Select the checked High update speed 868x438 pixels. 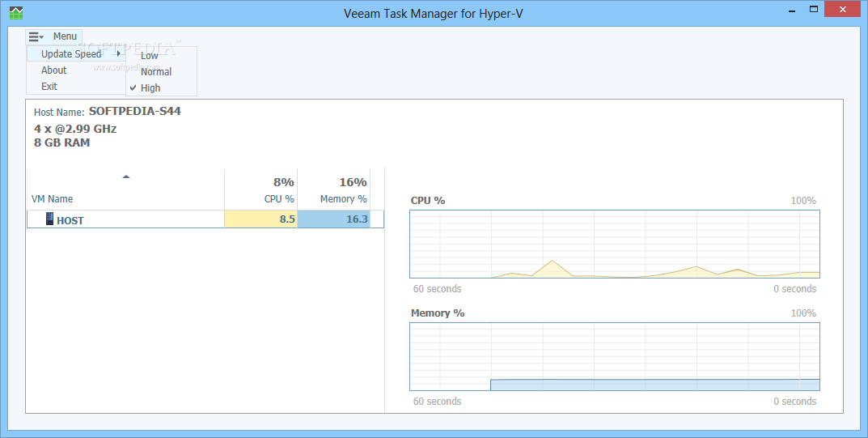(150, 87)
